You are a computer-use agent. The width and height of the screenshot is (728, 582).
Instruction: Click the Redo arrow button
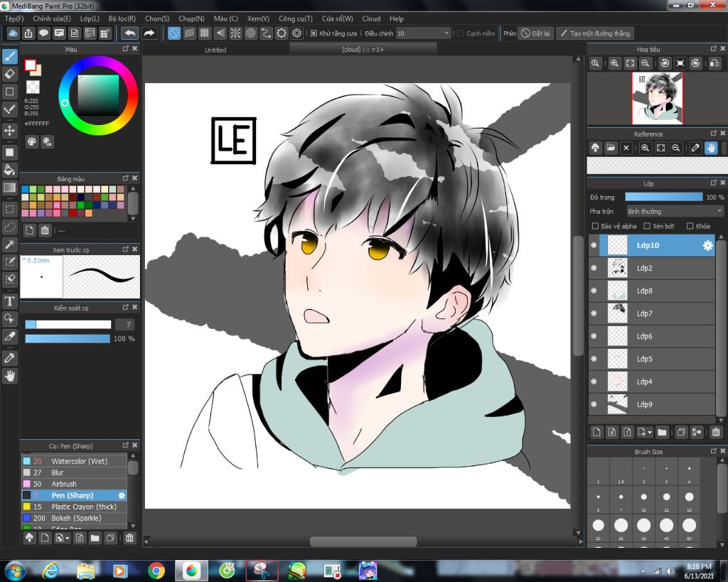point(149,33)
